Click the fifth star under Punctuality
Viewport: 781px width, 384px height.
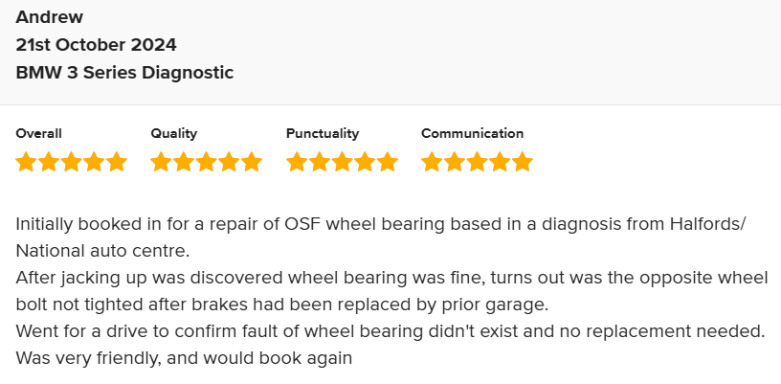[388, 162]
